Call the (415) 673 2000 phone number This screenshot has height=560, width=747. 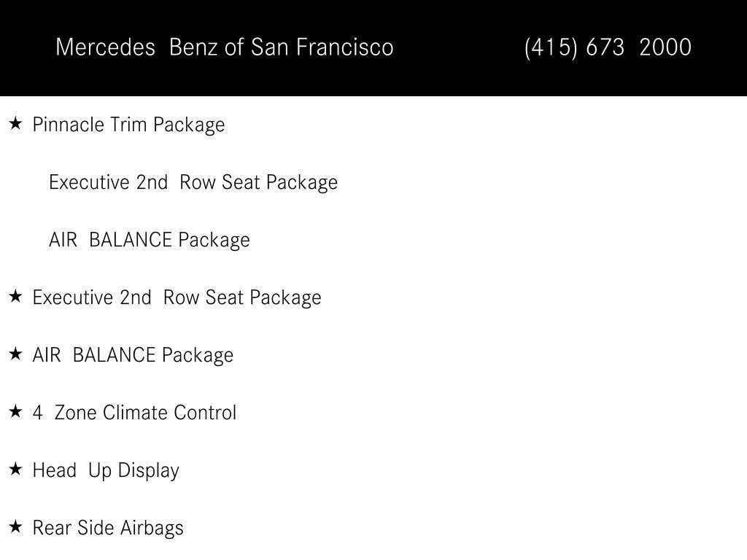pyautogui.click(x=608, y=47)
